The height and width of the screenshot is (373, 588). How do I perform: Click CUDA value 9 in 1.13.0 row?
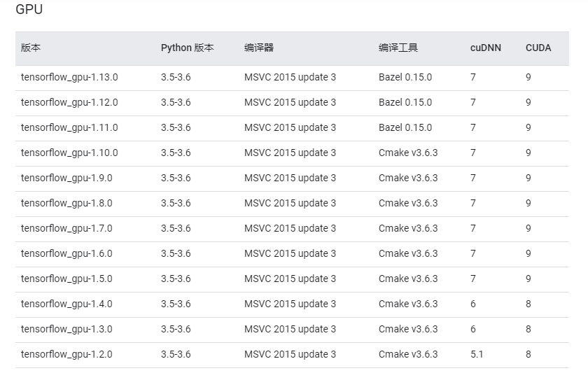click(x=528, y=77)
